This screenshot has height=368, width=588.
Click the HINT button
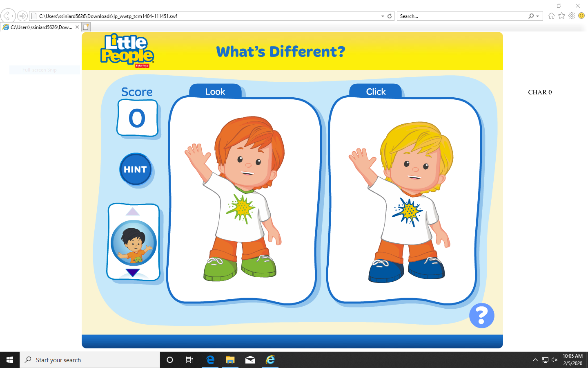coord(135,169)
